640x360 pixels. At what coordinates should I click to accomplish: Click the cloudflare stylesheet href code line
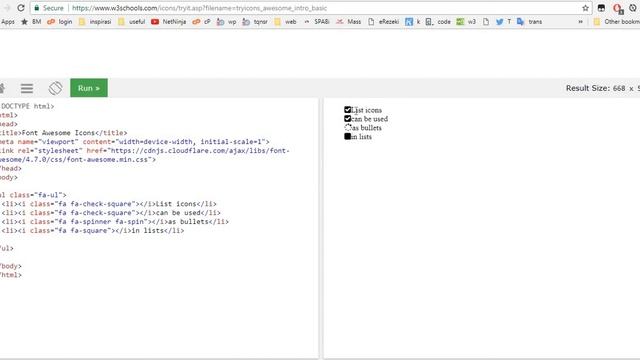click(144, 151)
